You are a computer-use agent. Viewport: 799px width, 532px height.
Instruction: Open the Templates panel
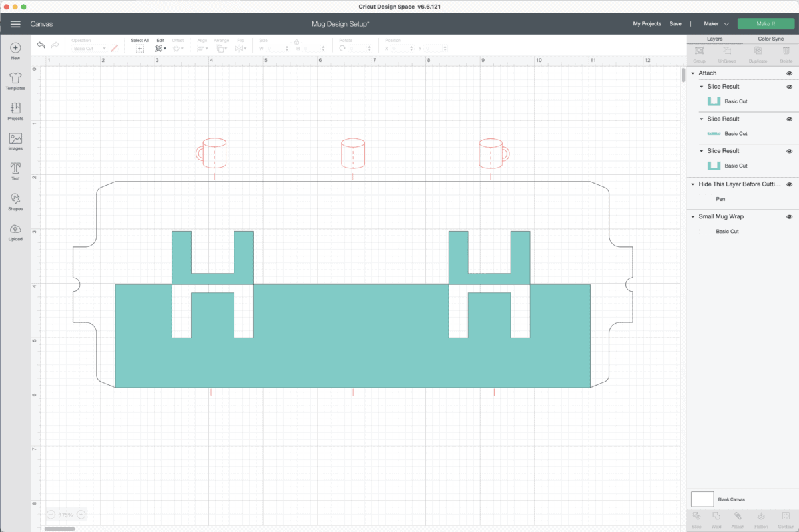point(15,79)
